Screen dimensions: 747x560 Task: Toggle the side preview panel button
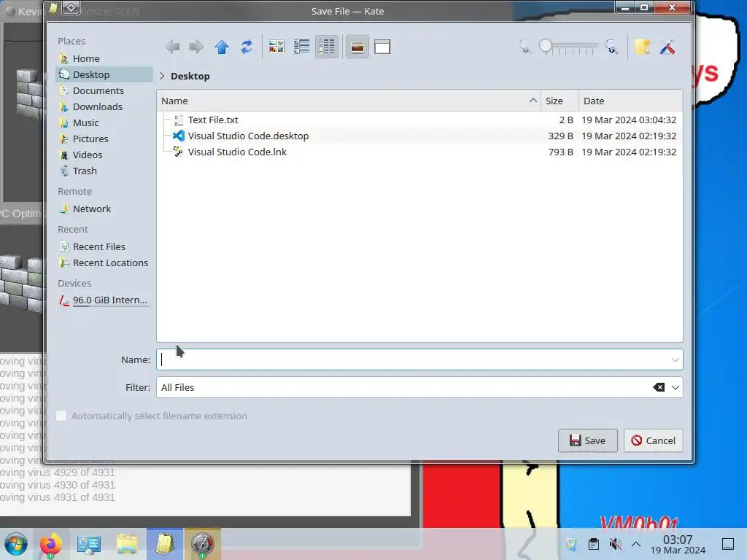coord(382,47)
